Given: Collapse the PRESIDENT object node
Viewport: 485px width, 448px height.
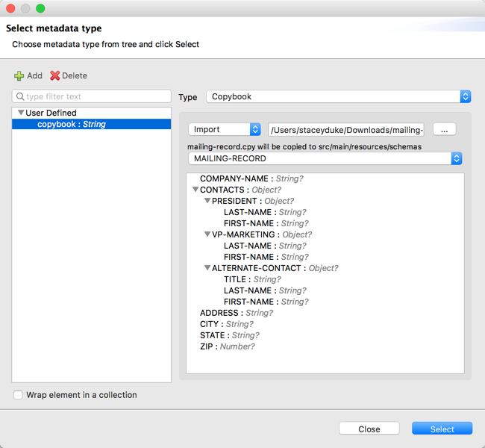Looking at the screenshot, I should click(x=207, y=202).
